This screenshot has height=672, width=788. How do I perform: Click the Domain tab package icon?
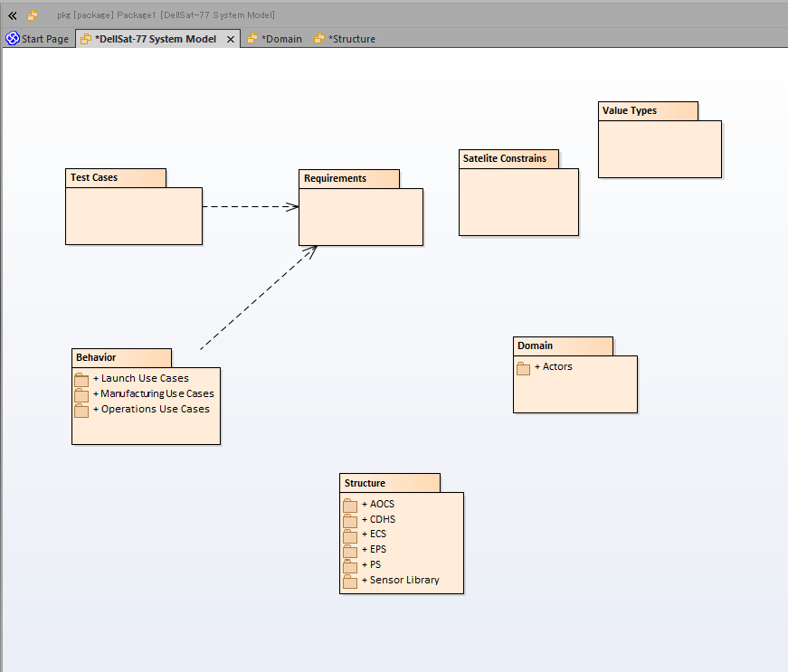[252, 38]
